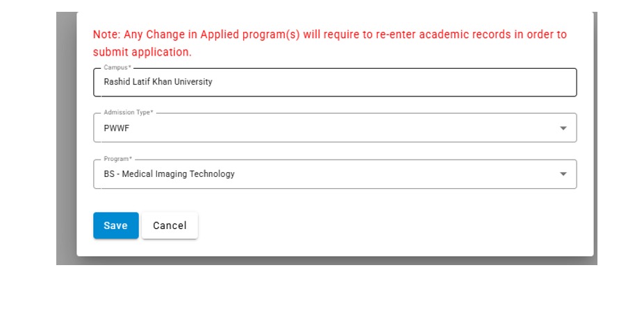Open the Program combo box
Image resolution: width=644 pixels, height=313 pixels.
point(335,174)
